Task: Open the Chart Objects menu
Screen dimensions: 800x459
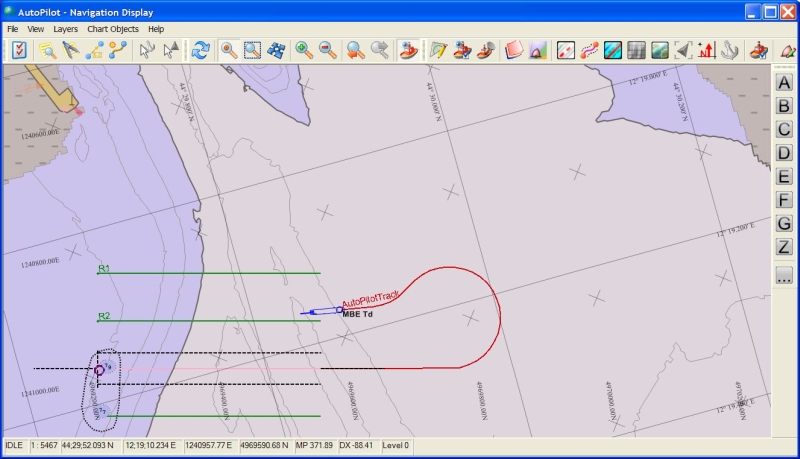Action: [113, 29]
